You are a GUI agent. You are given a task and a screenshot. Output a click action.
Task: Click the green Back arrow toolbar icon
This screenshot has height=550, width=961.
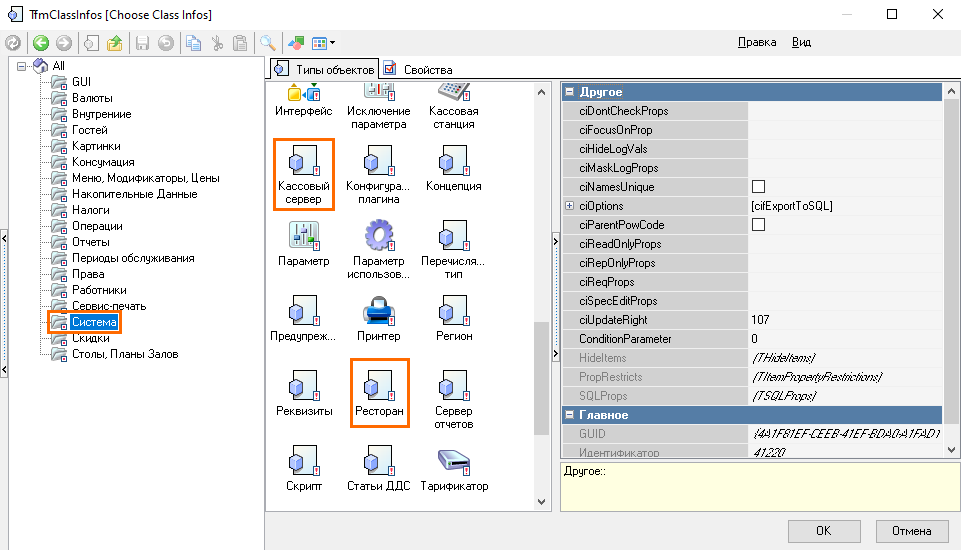(41, 43)
